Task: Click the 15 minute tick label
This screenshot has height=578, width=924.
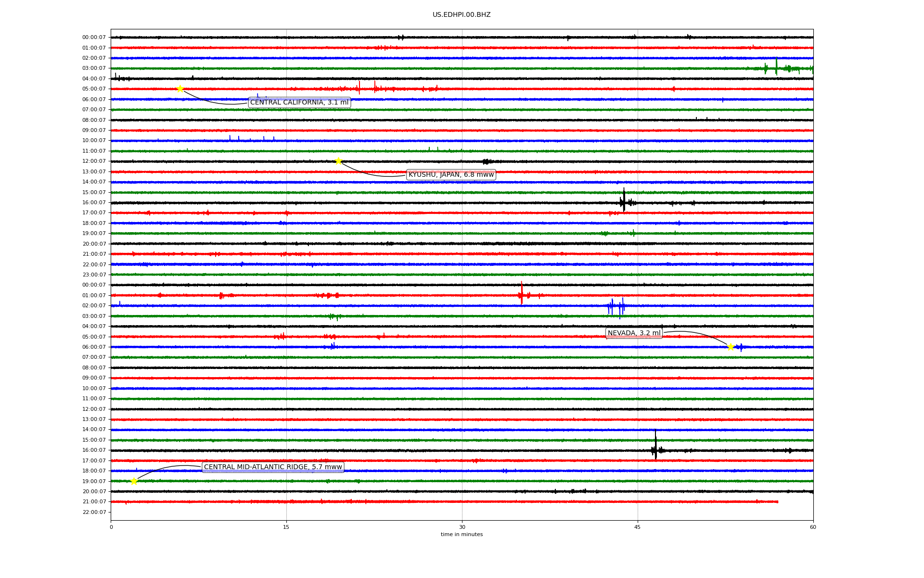Action: (286, 527)
